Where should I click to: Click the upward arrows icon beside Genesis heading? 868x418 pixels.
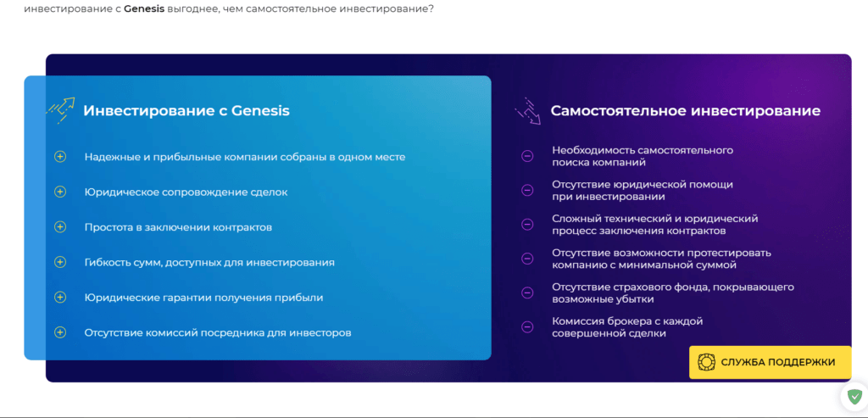point(60,110)
